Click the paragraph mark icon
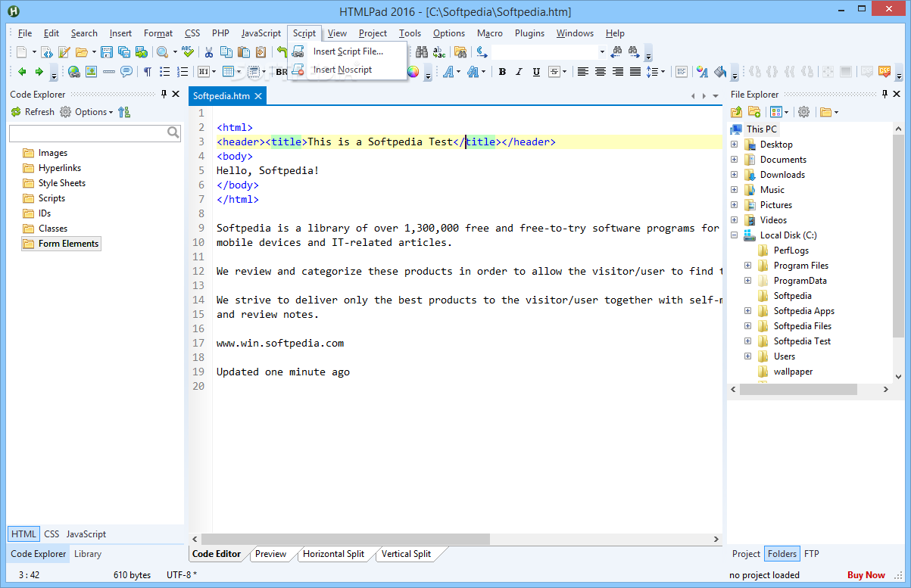Image resolution: width=911 pixels, height=588 pixels. pos(148,72)
